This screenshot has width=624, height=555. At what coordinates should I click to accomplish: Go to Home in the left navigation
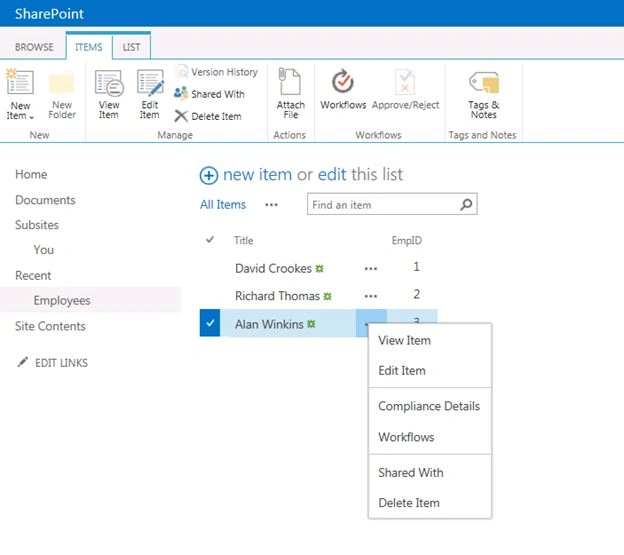(31, 174)
